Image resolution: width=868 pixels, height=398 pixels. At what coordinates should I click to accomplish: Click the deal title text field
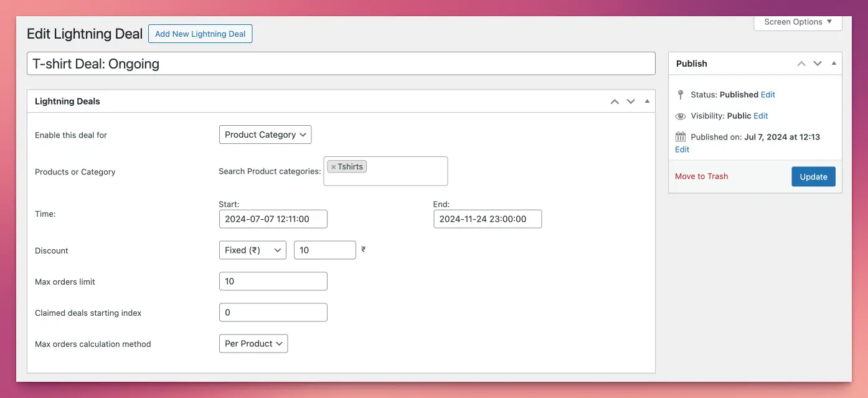341,64
